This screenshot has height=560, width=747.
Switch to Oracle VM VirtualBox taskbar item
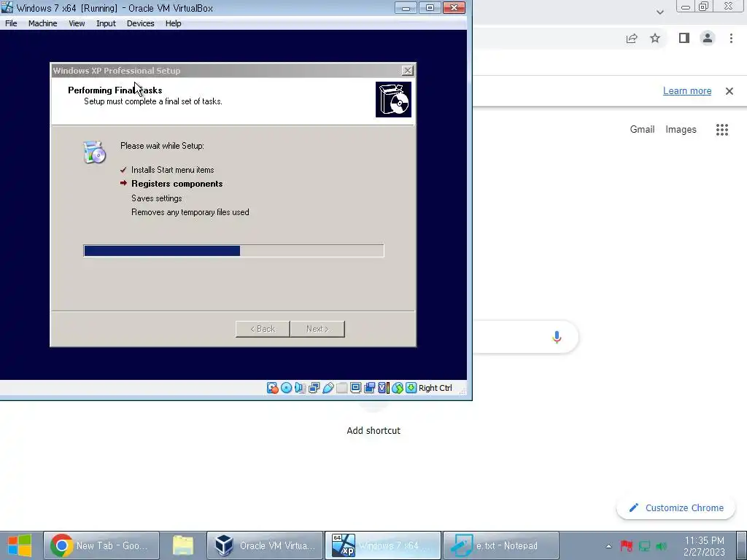(x=265, y=545)
